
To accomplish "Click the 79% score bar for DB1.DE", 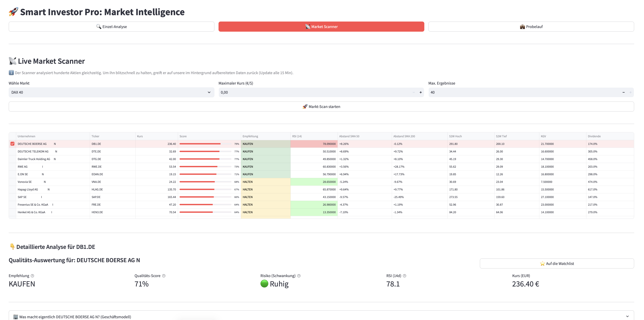I will 209,144.
